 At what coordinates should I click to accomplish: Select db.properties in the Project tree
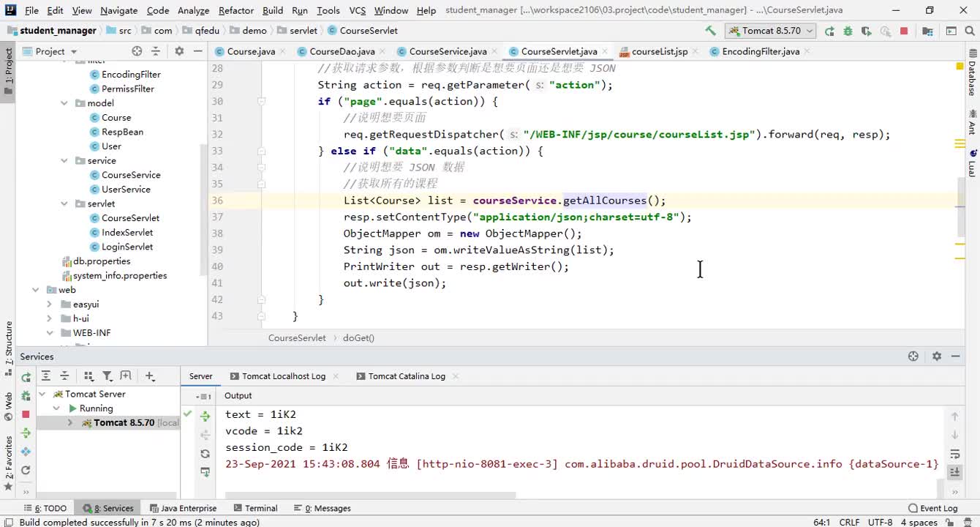102,261
